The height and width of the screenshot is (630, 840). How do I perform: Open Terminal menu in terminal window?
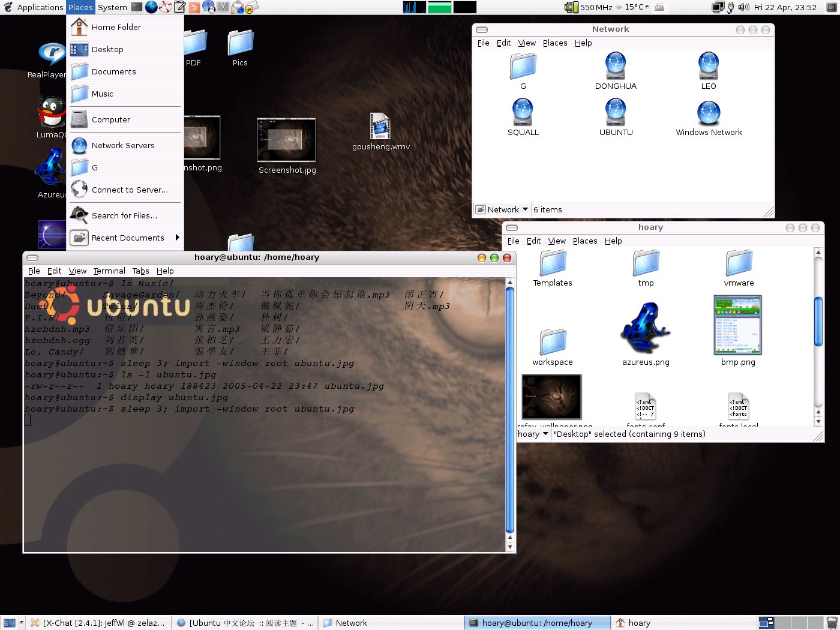click(x=109, y=271)
